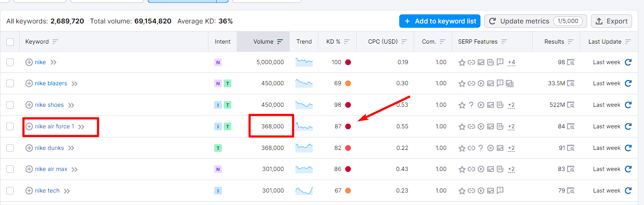Click orange KD dot for nike tech

pos(348,191)
